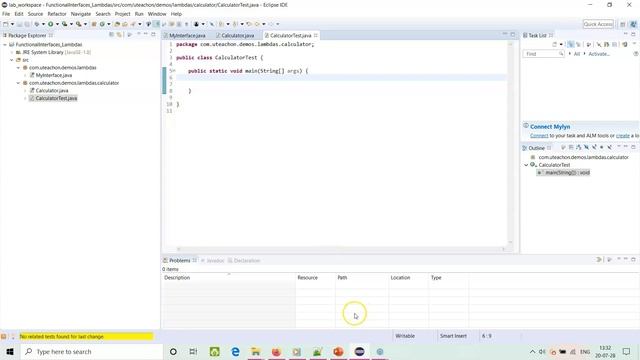Open the Refactor menu

57,14
